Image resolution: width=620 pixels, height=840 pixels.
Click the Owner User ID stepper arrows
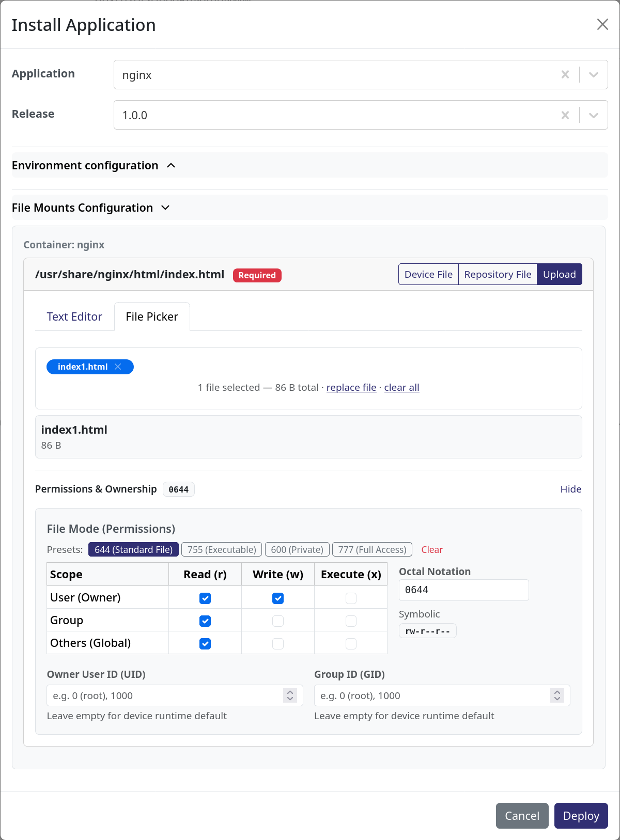click(x=290, y=695)
